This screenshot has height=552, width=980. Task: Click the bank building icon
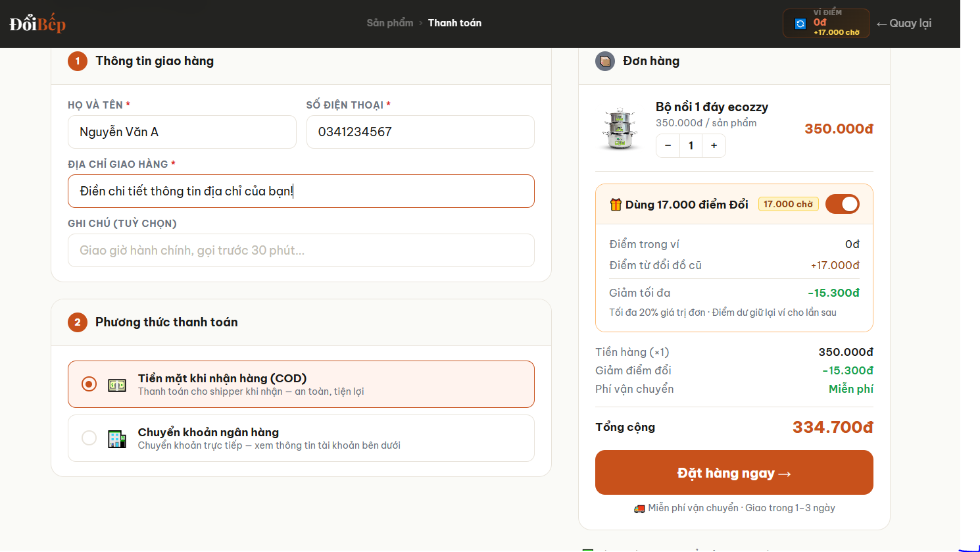[117, 439]
